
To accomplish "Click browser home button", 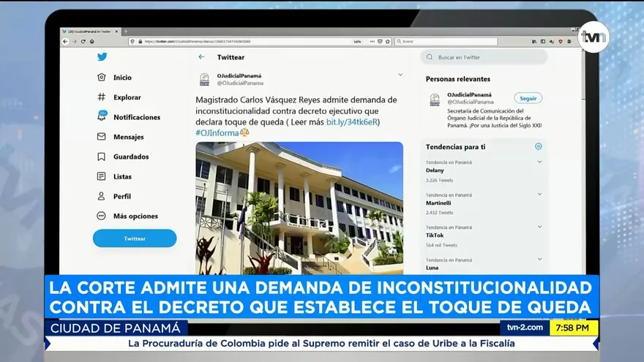I will tap(92, 42).
